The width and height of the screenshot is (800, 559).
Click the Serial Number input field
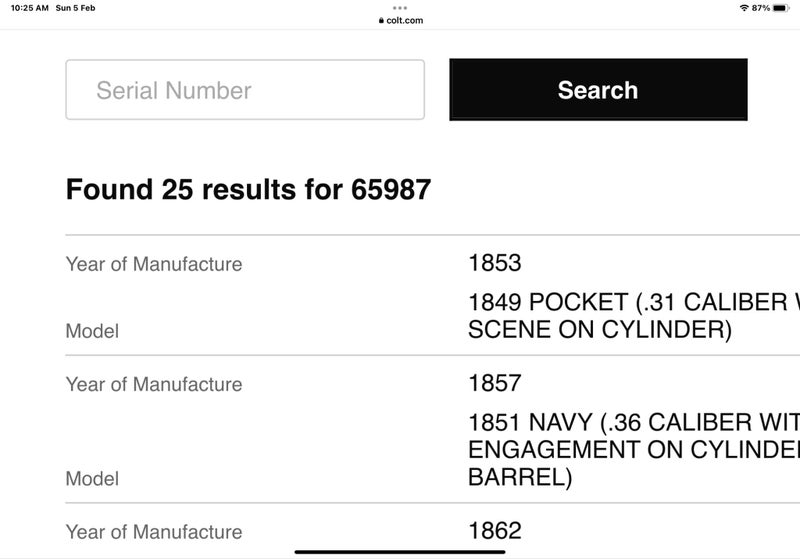(x=245, y=90)
